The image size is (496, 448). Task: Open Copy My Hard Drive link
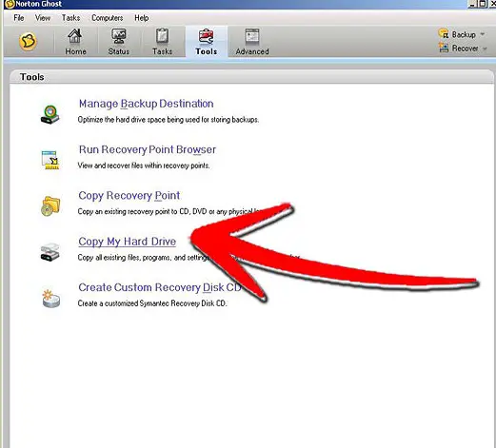128,242
